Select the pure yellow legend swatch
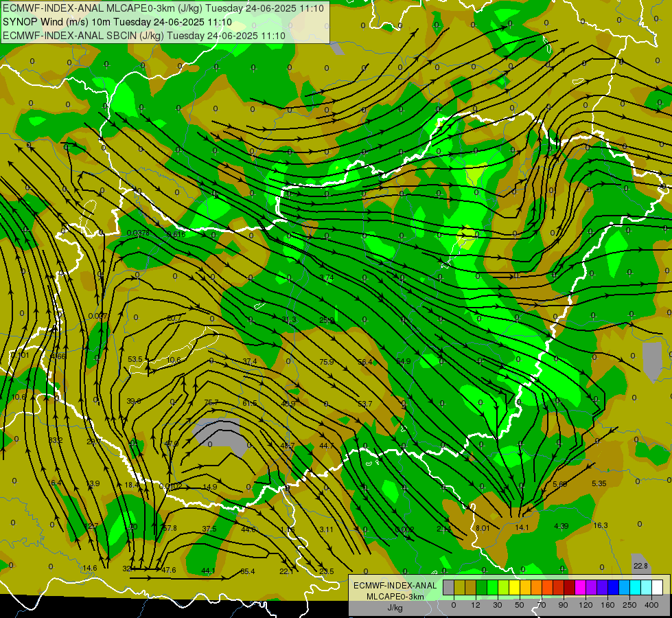672x618 pixels. [x=514, y=588]
